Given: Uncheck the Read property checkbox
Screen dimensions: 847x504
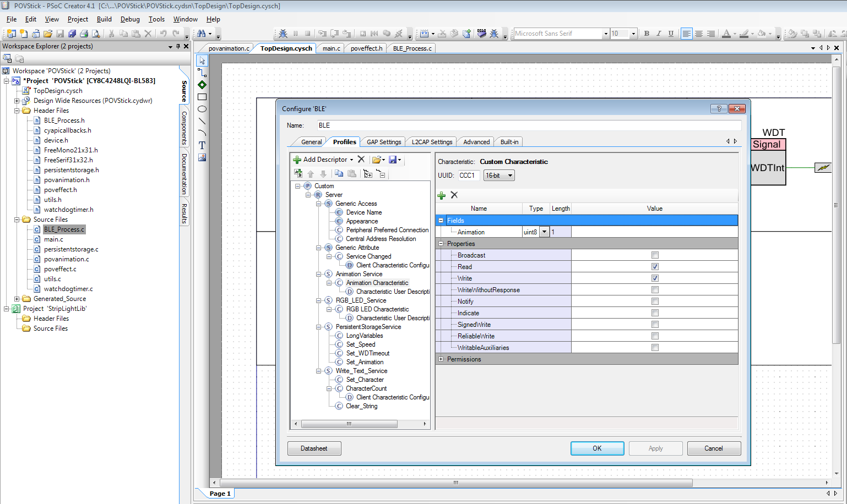Looking at the screenshot, I should pos(655,267).
